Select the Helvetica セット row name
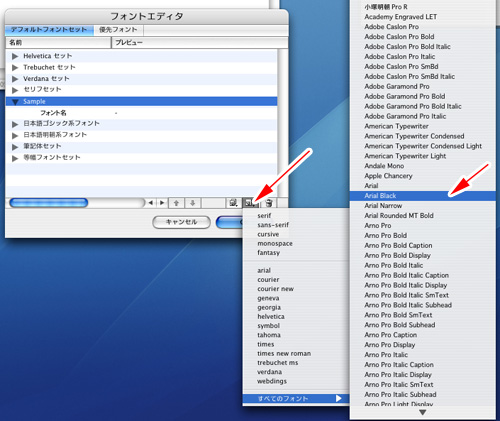500x421 pixels. point(48,56)
